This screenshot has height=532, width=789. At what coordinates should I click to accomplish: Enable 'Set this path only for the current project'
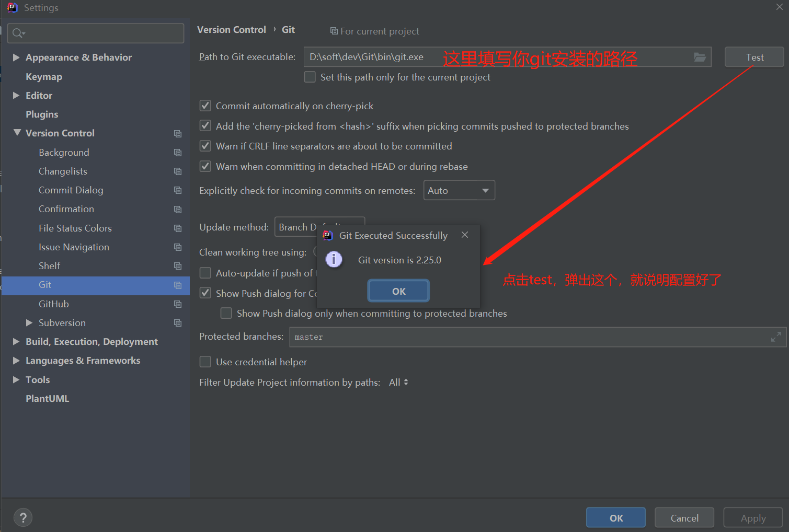pos(310,77)
